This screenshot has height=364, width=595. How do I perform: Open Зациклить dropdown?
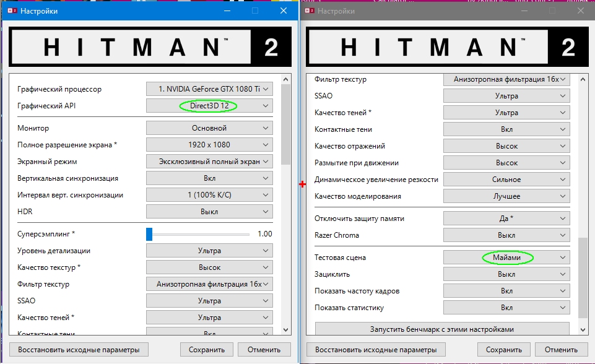coord(506,274)
